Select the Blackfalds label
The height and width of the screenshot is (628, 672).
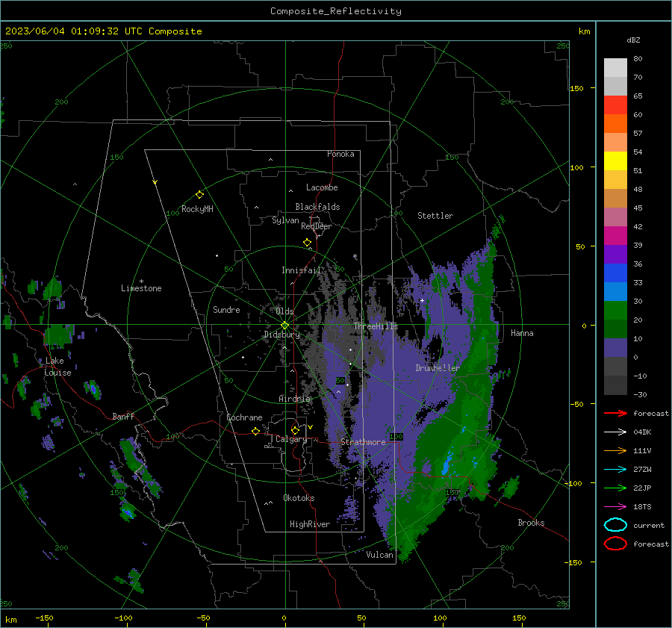[x=317, y=207]
